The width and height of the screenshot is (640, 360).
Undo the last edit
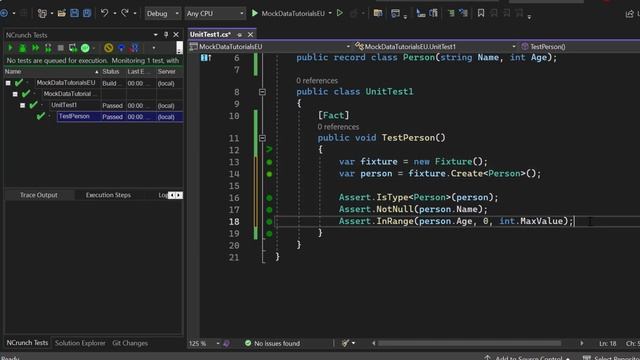[104, 13]
